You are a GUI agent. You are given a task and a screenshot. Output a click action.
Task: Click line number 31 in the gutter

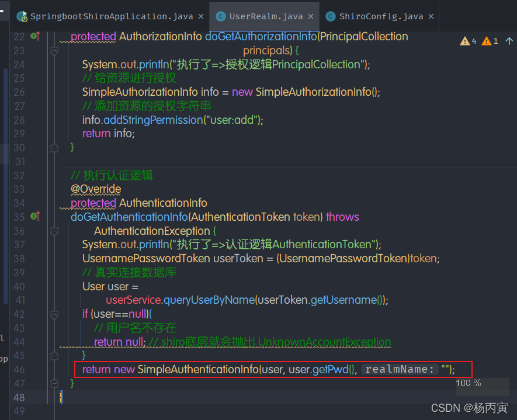(20, 162)
